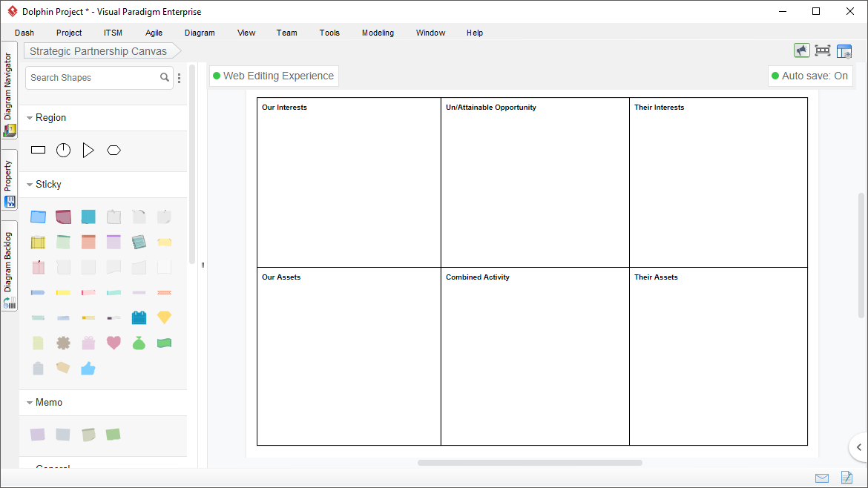This screenshot has height=488, width=868.
Task: Open the ITSM menu
Action: (x=113, y=33)
